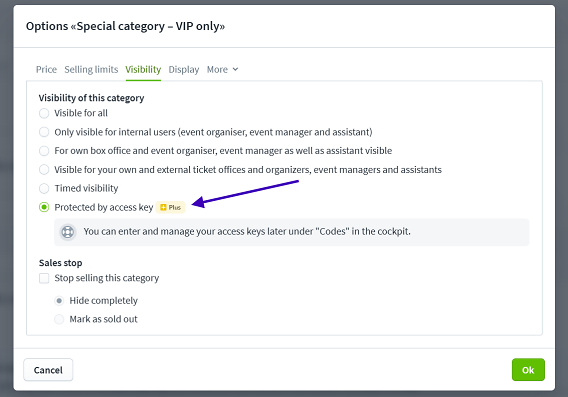Viewport: 568px width, 397px height.
Task: Select Protected by access key radio button
Action: point(44,207)
